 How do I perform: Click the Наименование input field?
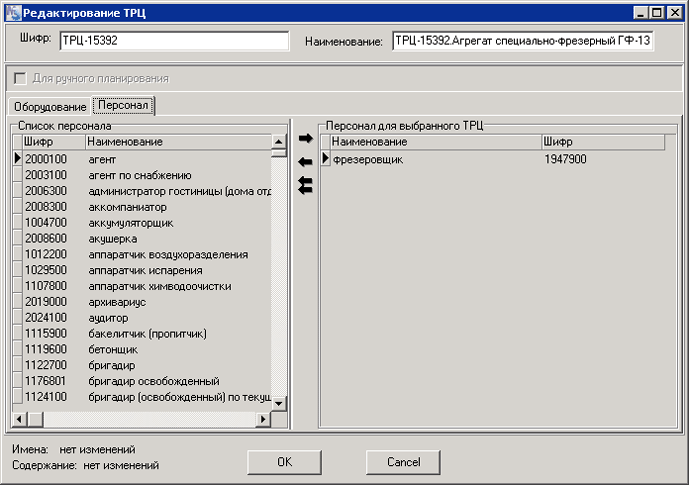point(523,41)
